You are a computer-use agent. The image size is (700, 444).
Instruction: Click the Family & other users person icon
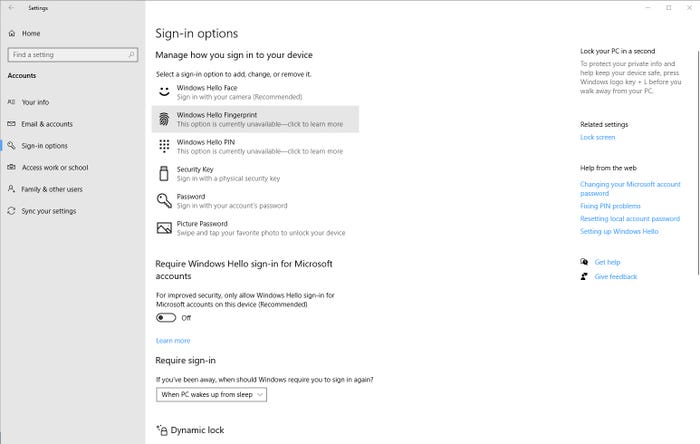pos(12,189)
